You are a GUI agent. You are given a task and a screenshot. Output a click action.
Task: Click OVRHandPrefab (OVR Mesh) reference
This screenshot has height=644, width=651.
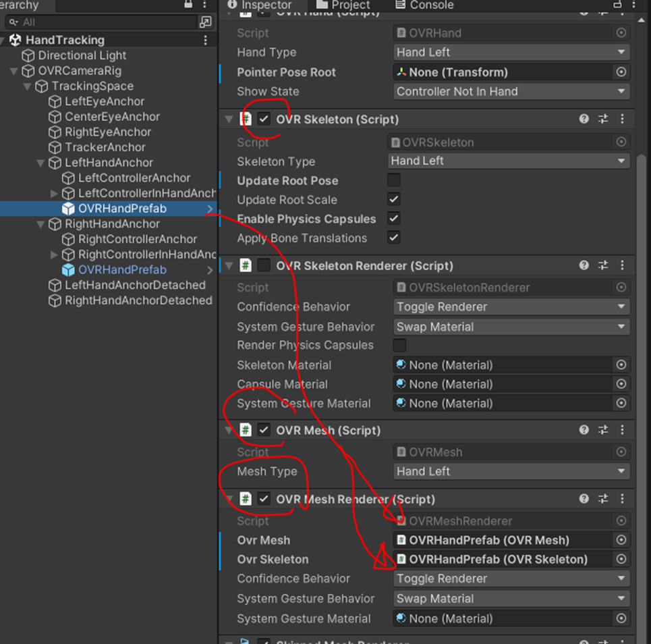point(511,540)
